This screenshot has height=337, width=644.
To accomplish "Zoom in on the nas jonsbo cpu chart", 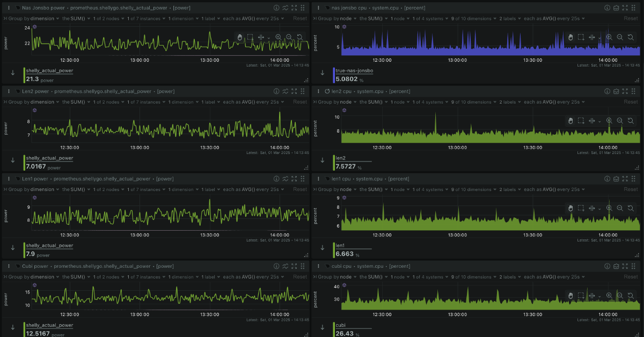I will (x=609, y=37).
